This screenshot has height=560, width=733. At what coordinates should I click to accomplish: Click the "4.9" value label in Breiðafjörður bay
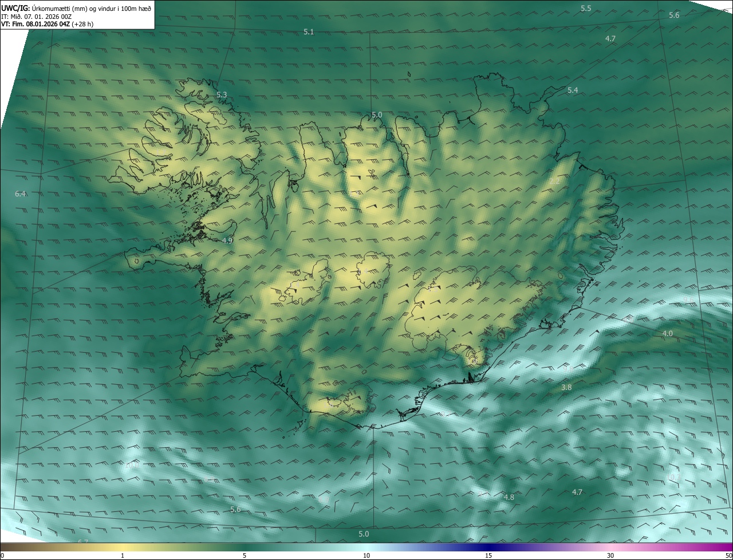(x=227, y=240)
